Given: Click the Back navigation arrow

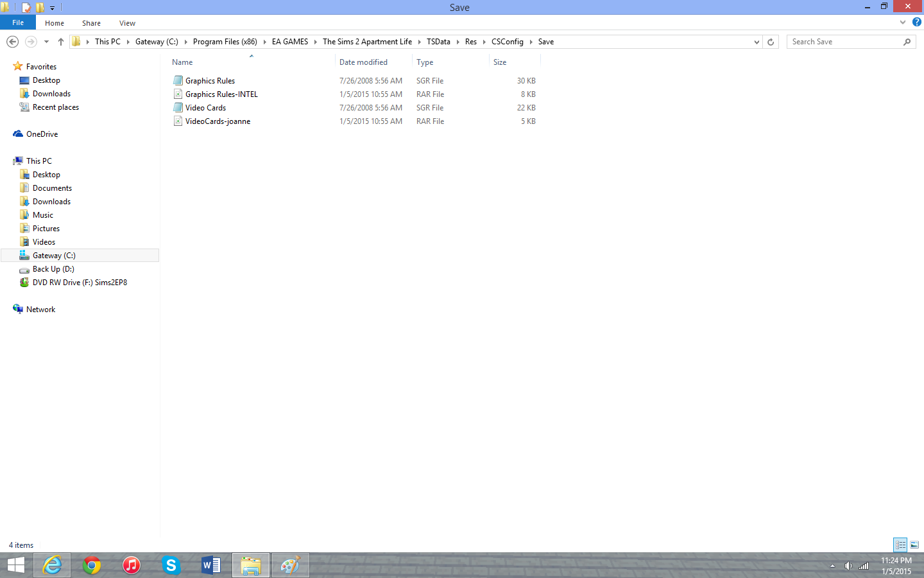Looking at the screenshot, I should tap(12, 42).
